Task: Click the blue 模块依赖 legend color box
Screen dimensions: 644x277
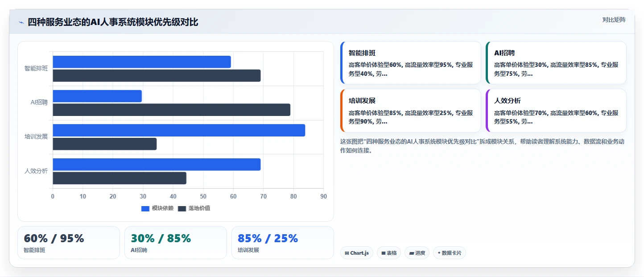Action: click(145, 208)
